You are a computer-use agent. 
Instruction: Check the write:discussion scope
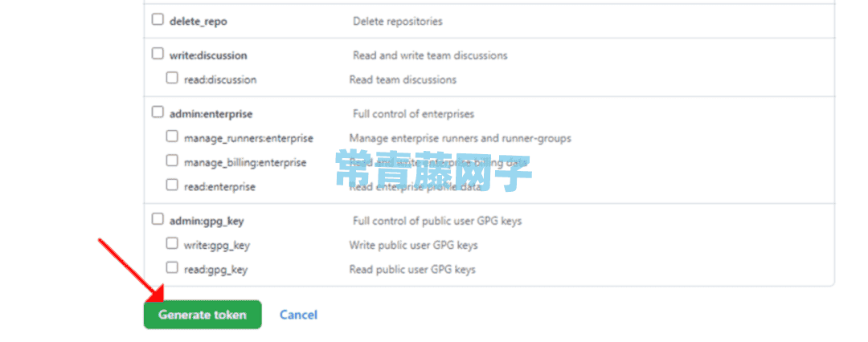(x=158, y=54)
